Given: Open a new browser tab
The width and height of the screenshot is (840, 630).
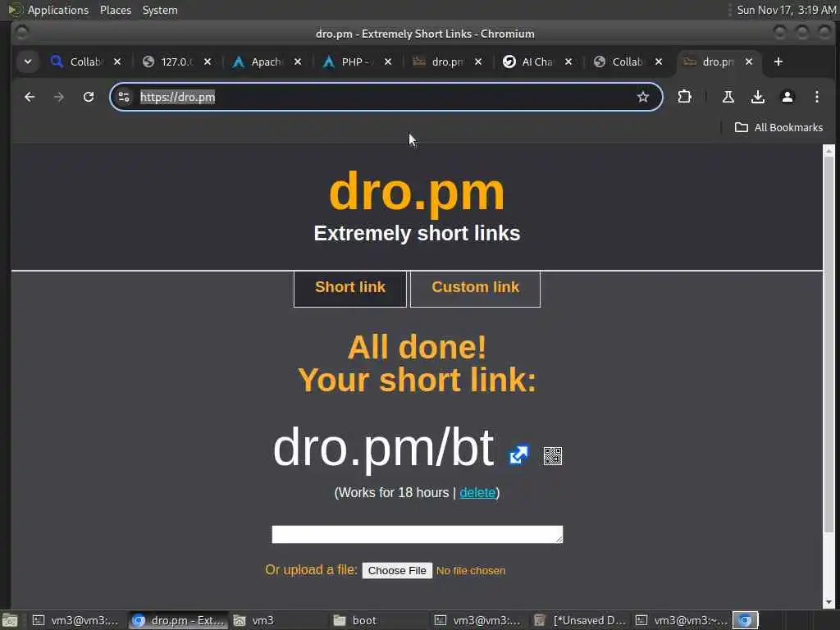Looking at the screenshot, I should [778, 62].
